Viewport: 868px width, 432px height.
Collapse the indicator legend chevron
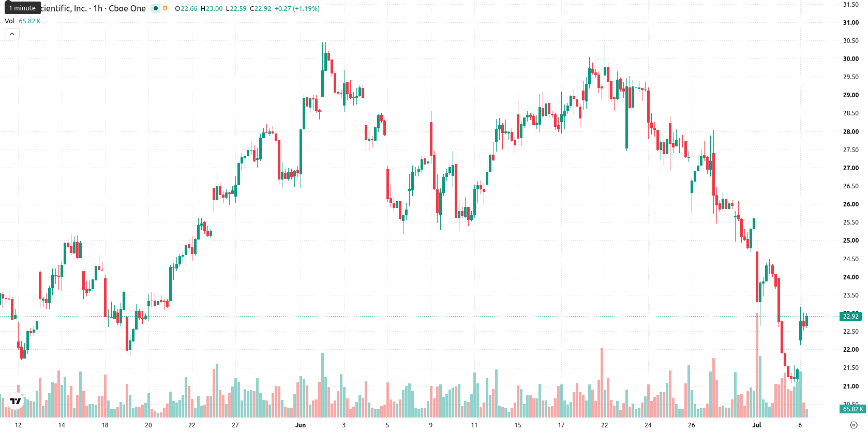12,34
